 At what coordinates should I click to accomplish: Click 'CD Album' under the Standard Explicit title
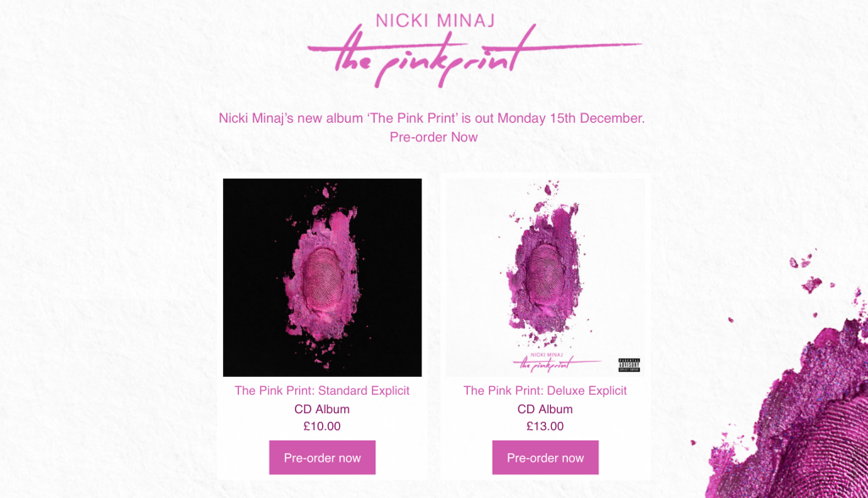click(322, 409)
